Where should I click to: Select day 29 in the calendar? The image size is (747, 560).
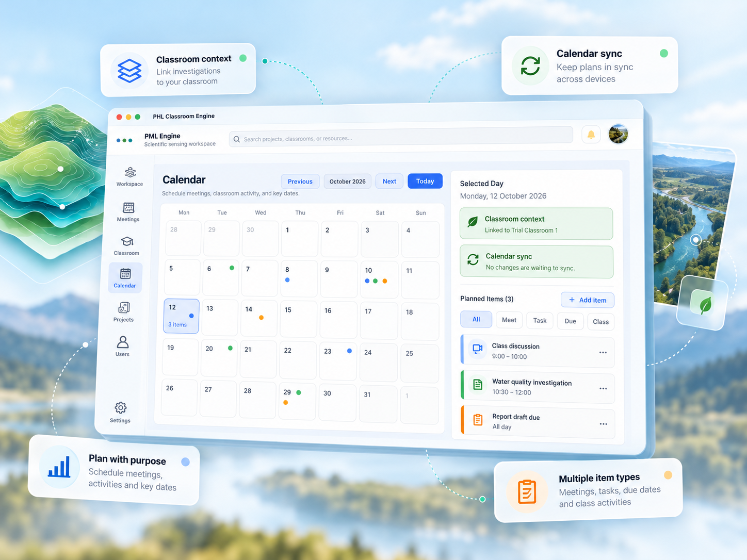(298, 401)
